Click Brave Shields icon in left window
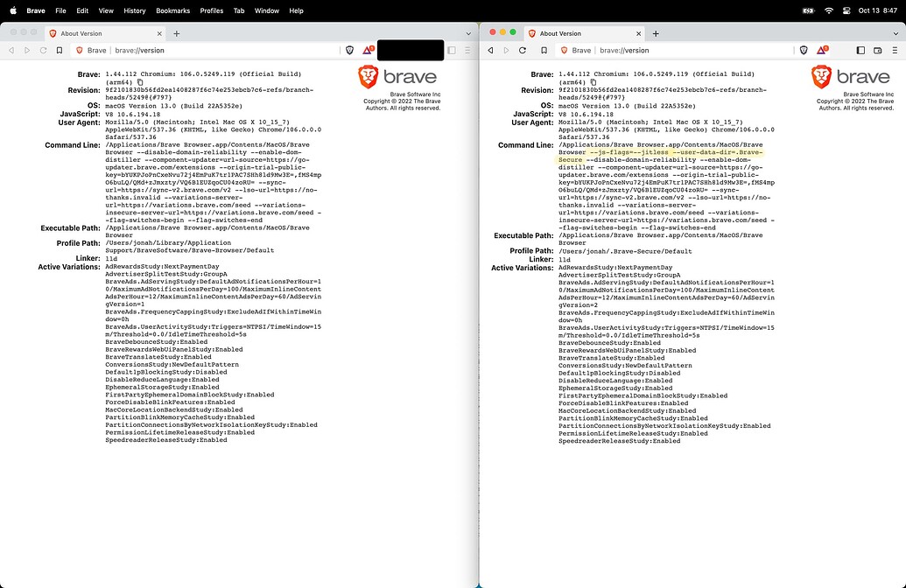 (x=349, y=50)
